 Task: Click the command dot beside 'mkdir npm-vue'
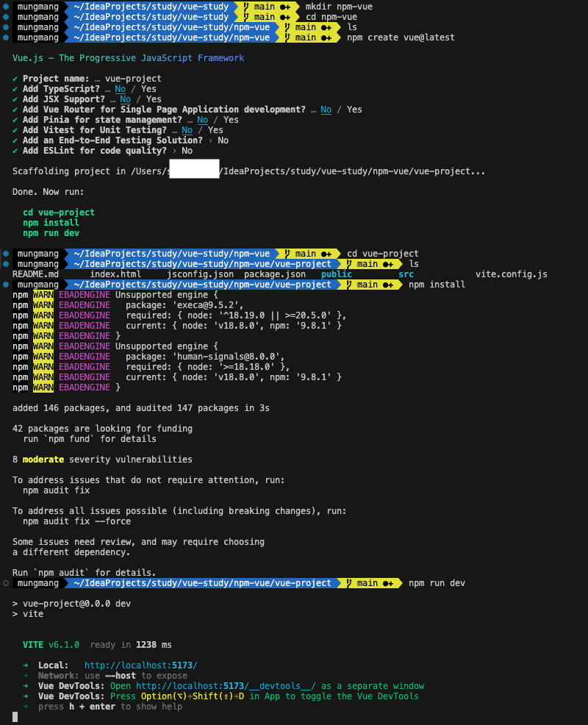coord(6,7)
